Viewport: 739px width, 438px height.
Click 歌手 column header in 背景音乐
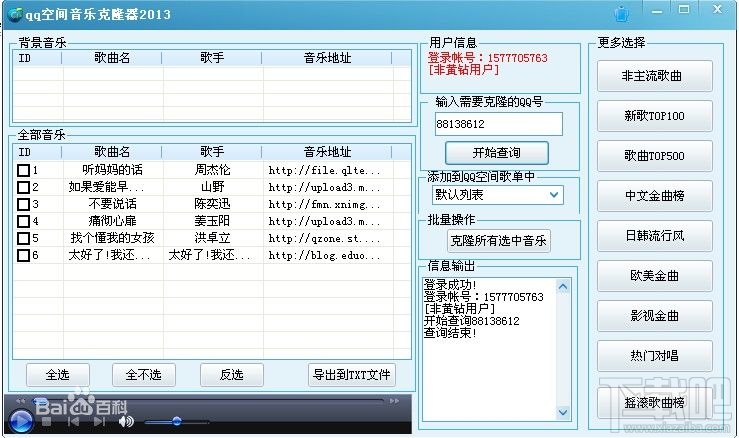coord(212,58)
